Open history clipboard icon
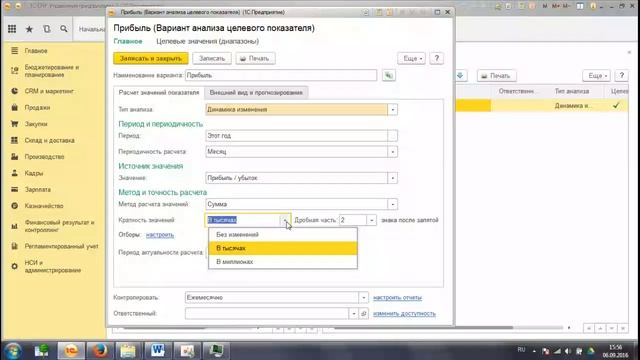Screen dimensions: 640x360 click(x=47, y=29)
